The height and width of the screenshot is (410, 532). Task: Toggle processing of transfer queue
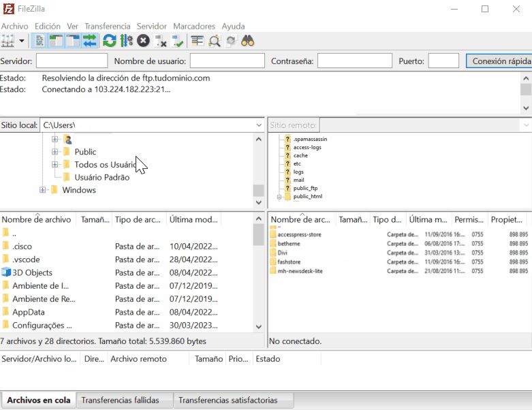127,41
